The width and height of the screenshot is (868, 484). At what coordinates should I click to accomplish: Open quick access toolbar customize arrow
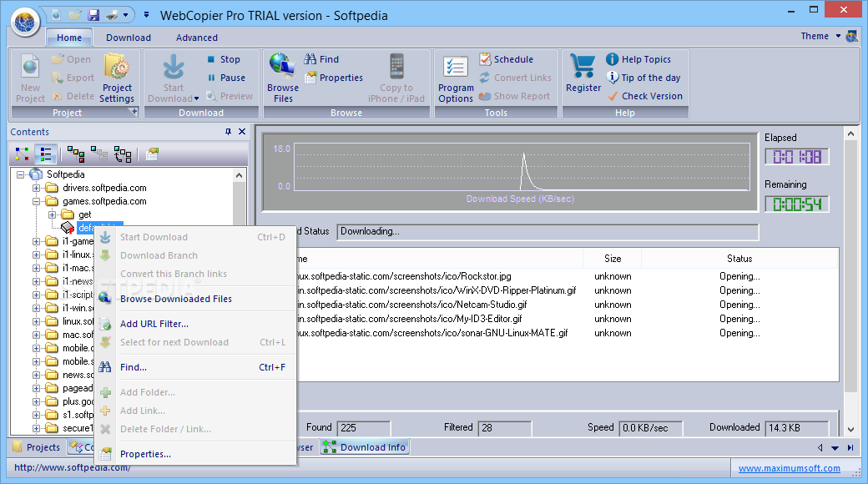[146, 15]
